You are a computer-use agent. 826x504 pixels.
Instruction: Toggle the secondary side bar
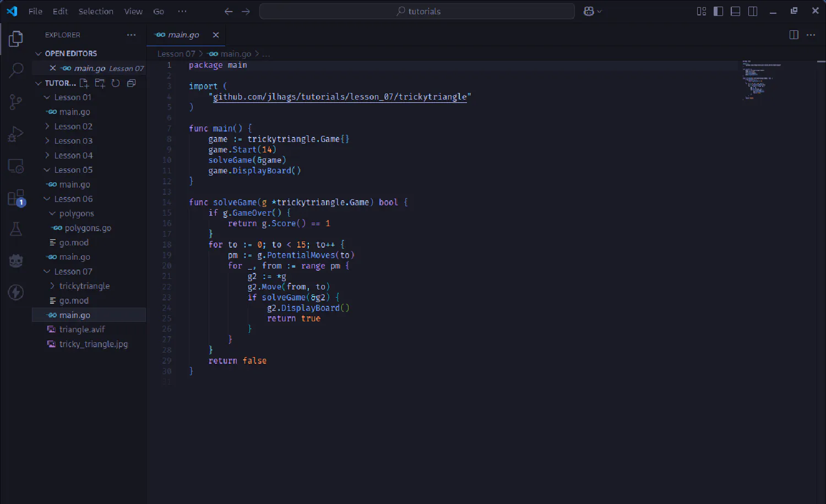753,12
